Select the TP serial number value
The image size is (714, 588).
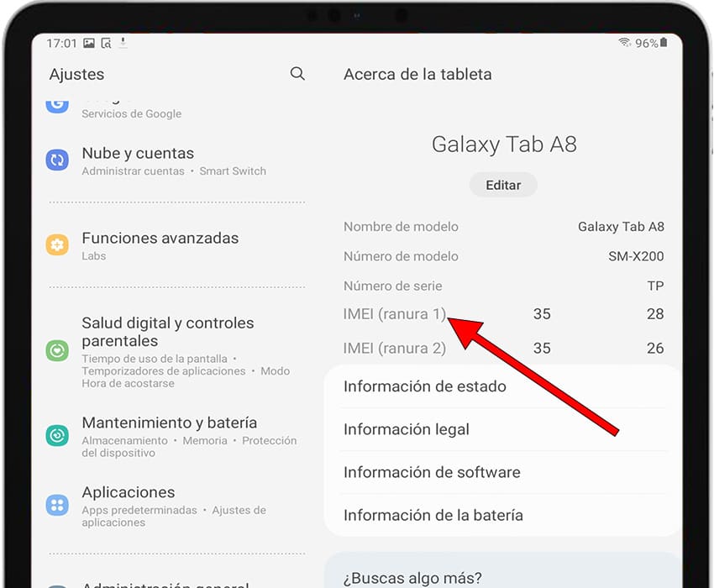click(655, 286)
